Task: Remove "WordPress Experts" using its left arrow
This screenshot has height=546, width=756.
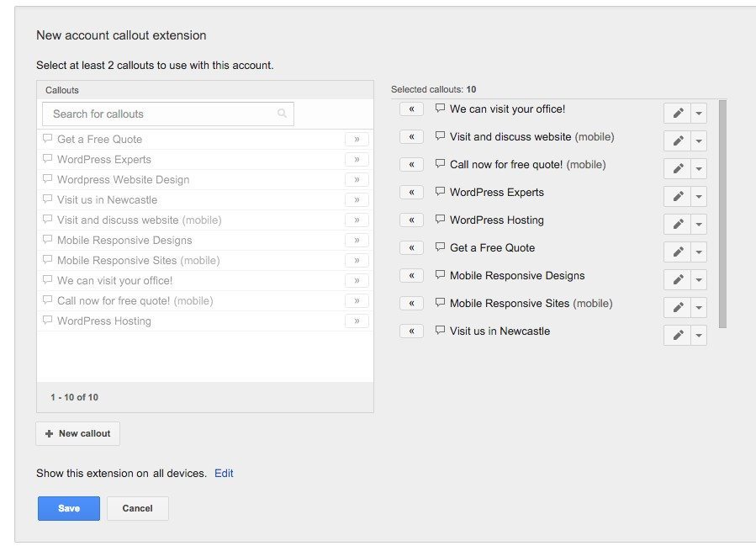Action: click(x=411, y=192)
